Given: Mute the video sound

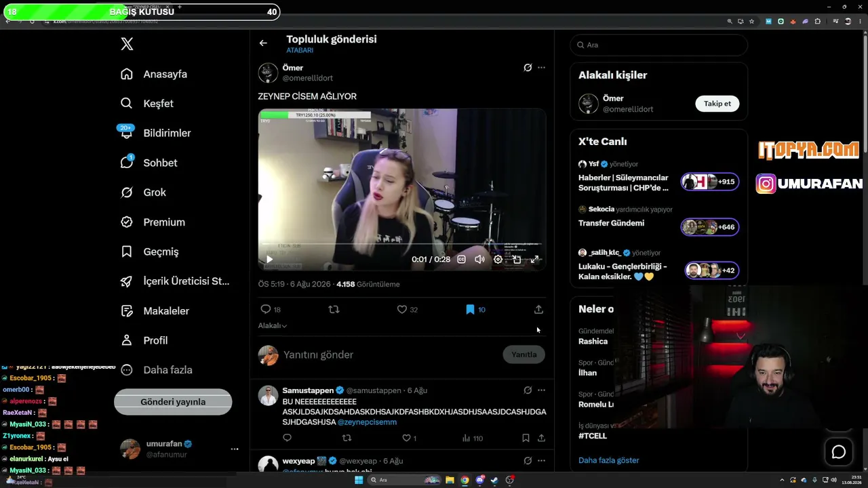Looking at the screenshot, I should coord(479,259).
